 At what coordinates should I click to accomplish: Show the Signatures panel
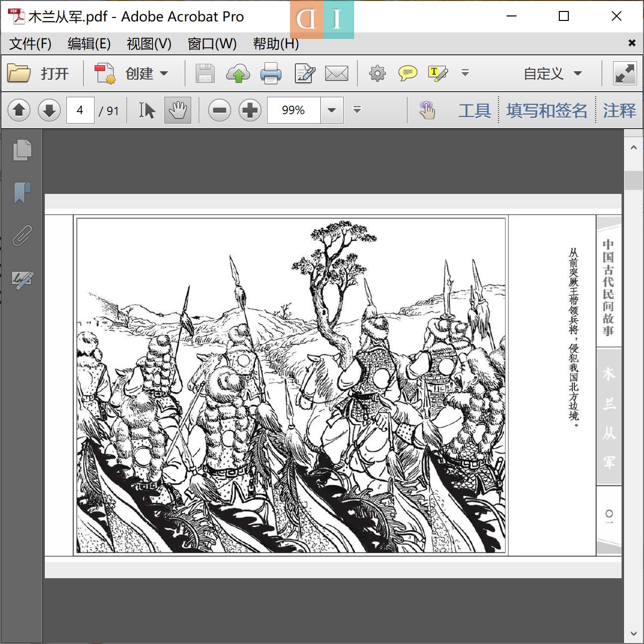(x=22, y=279)
